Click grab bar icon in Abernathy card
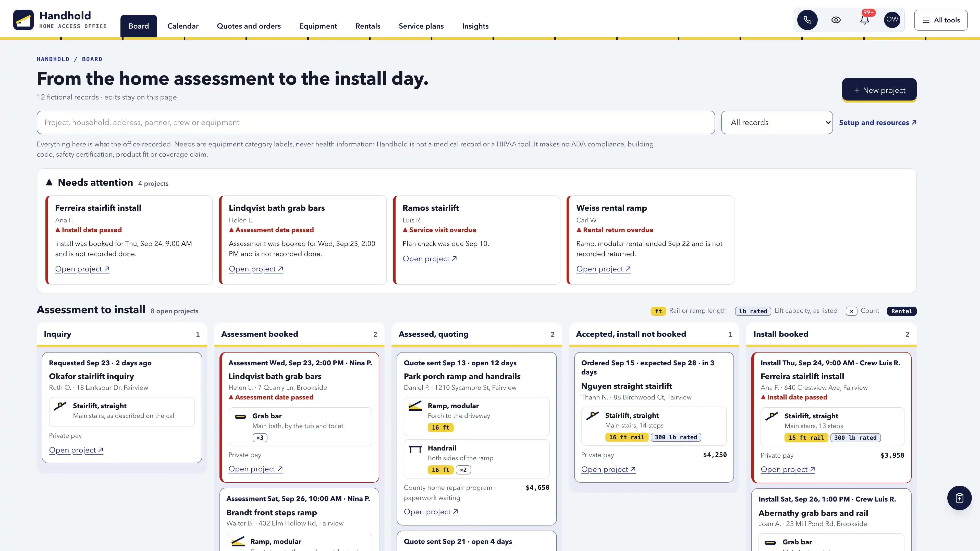 tap(770, 543)
